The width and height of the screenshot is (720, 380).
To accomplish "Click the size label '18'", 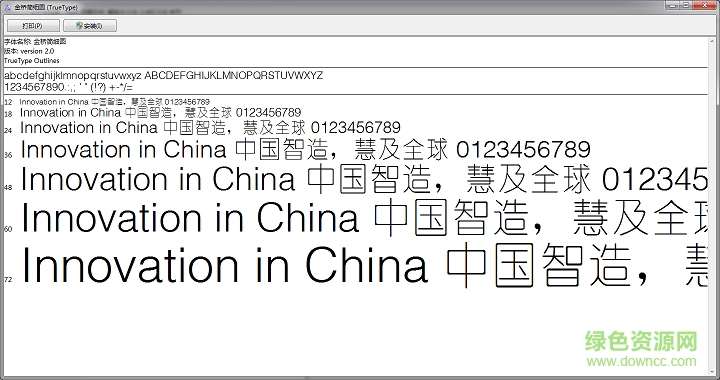I will coord(8,114).
